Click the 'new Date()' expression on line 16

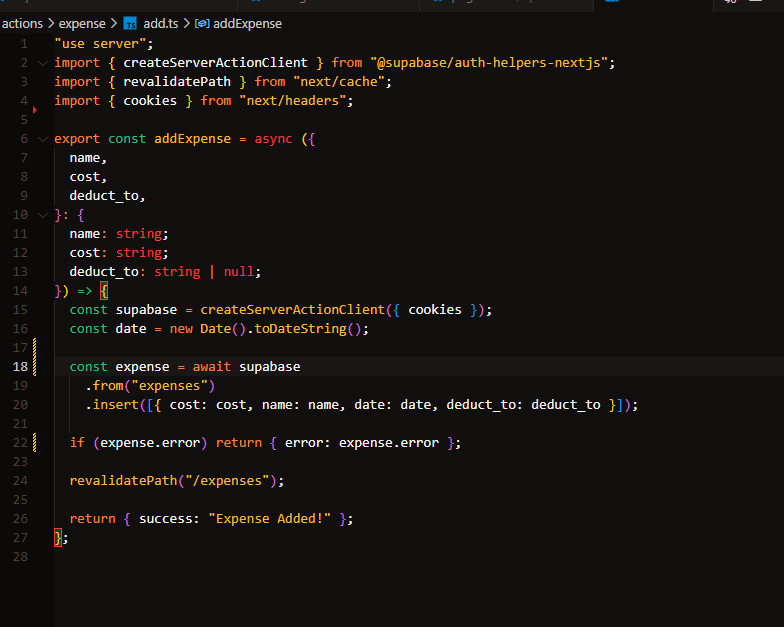click(208, 328)
